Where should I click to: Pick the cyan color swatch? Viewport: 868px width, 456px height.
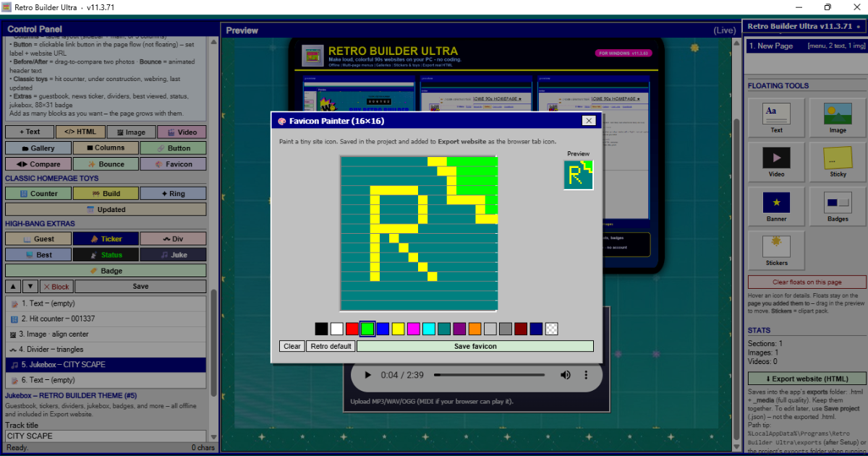429,329
